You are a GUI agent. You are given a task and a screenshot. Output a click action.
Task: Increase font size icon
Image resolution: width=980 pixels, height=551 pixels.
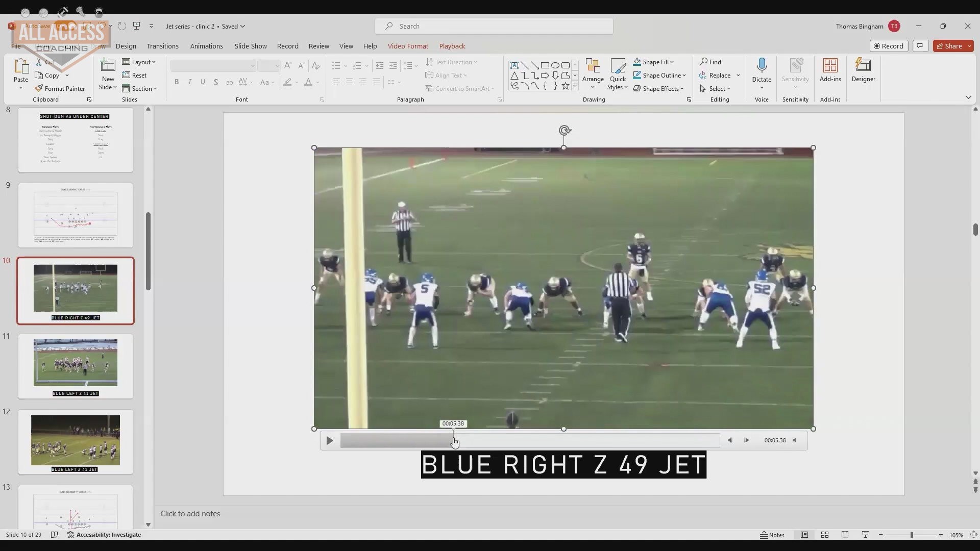(x=288, y=65)
